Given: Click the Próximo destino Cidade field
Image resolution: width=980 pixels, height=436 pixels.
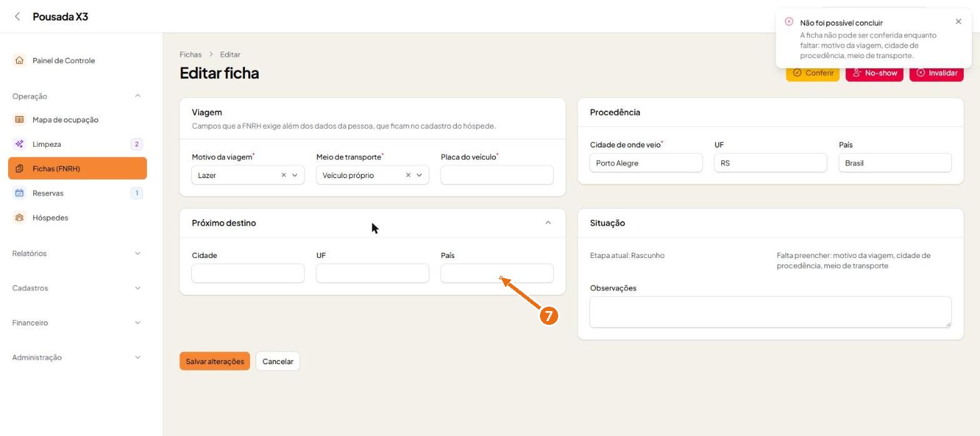Looking at the screenshot, I should 248,273.
